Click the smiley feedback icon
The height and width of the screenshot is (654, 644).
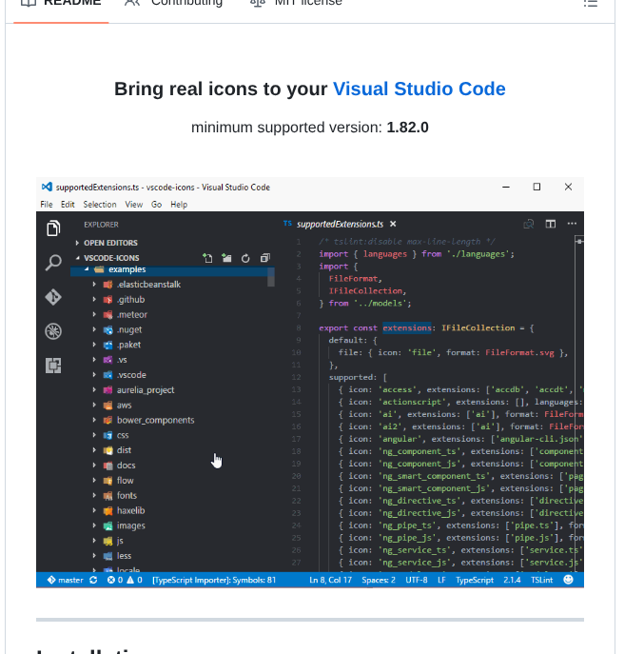pos(568,580)
